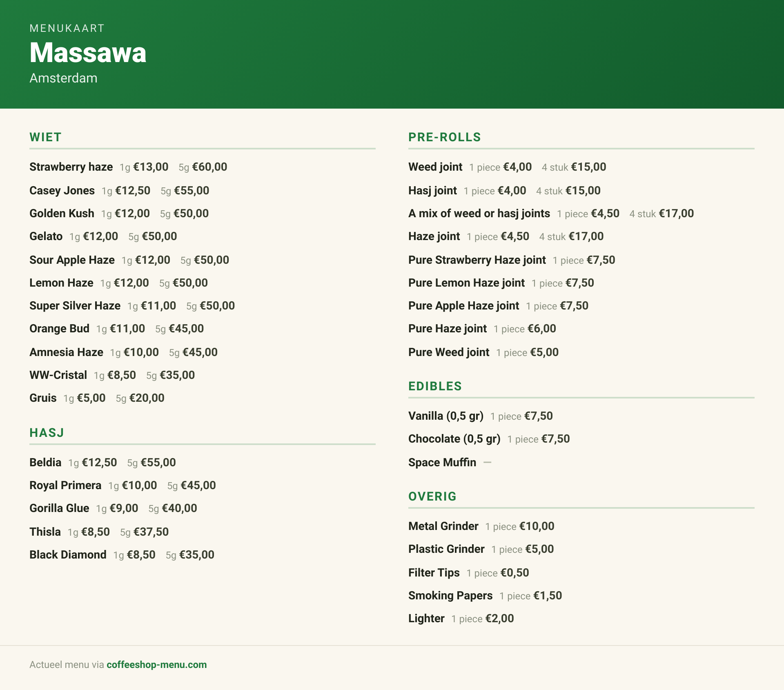Image resolution: width=784 pixels, height=690 pixels.
Task: Select the OVERIG section heading
Action: (432, 496)
